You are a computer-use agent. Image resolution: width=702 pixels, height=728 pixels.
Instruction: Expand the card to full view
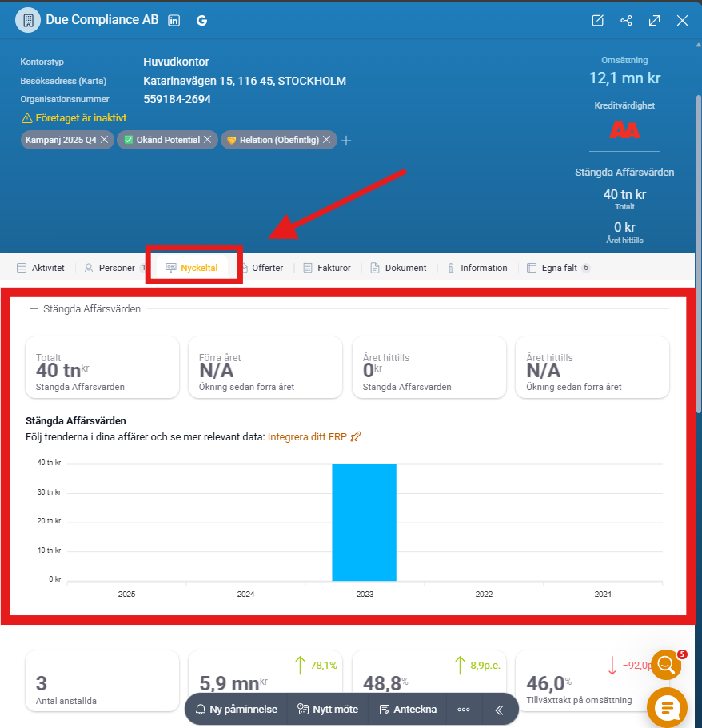(x=654, y=21)
